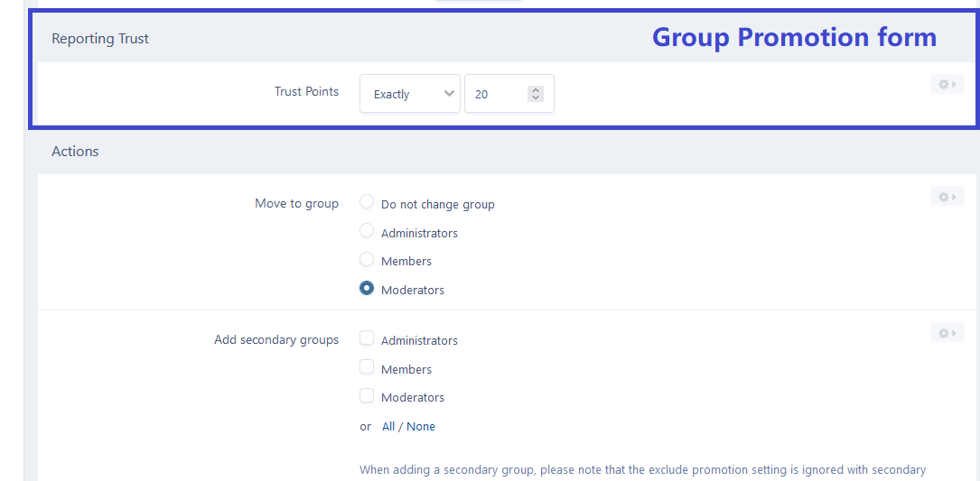Click the gear icon beside Add secondary groups
The width and height of the screenshot is (980, 481).
click(947, 333)
